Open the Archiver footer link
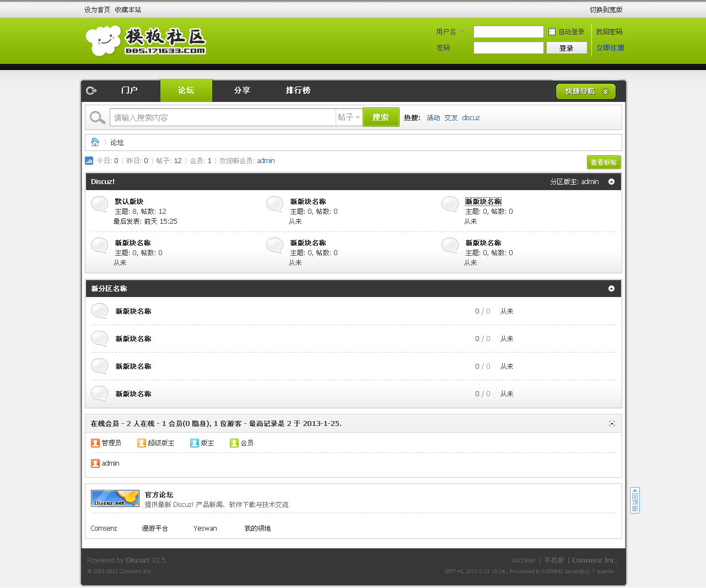 pos(524,560)
